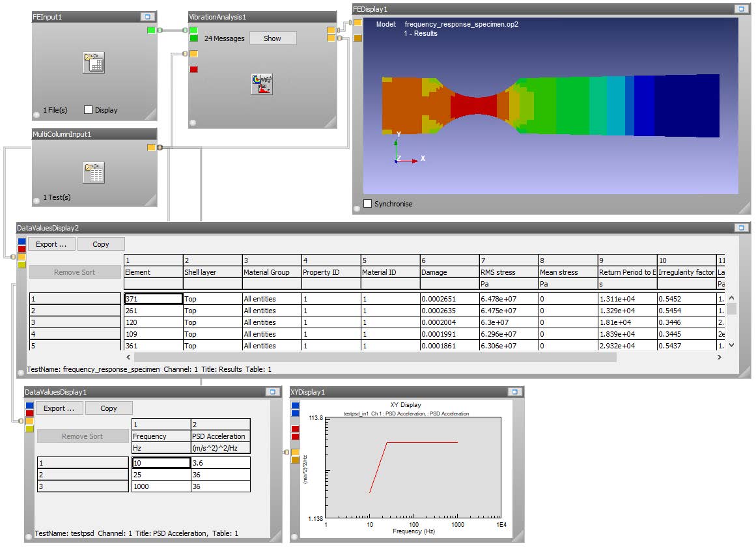Click Remove Sort in DataValuesDisplay2
The image size is (756, 547).
[75, 272]
